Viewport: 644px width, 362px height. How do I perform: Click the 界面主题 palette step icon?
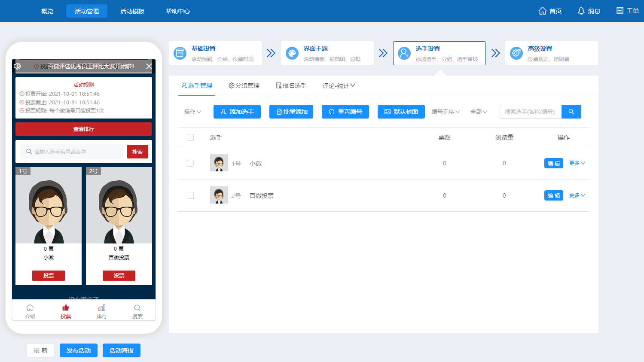click(x=292, y=53)
